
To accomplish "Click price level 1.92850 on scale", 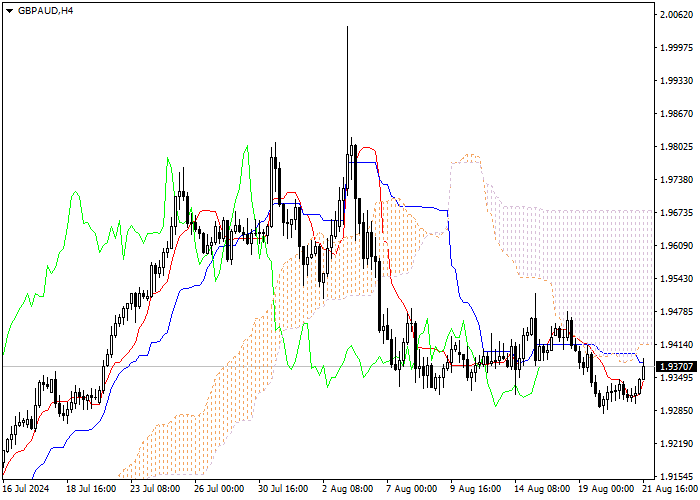I will (x=677, y=411).
